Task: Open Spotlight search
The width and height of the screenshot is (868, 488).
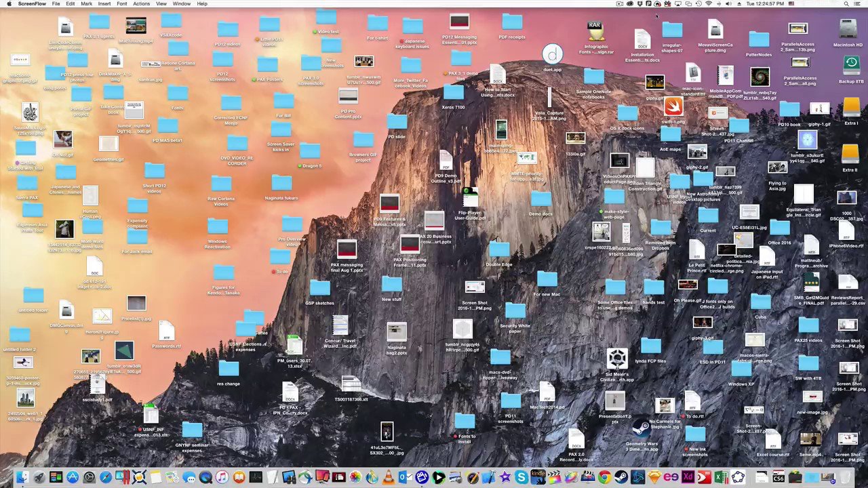Action: pyautogui.click(x=847, y=4)
